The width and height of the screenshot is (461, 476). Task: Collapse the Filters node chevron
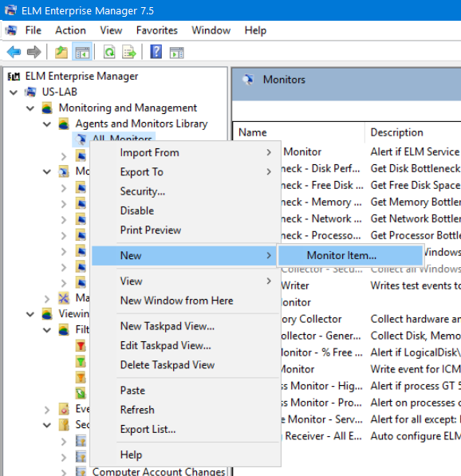point(47,329)
